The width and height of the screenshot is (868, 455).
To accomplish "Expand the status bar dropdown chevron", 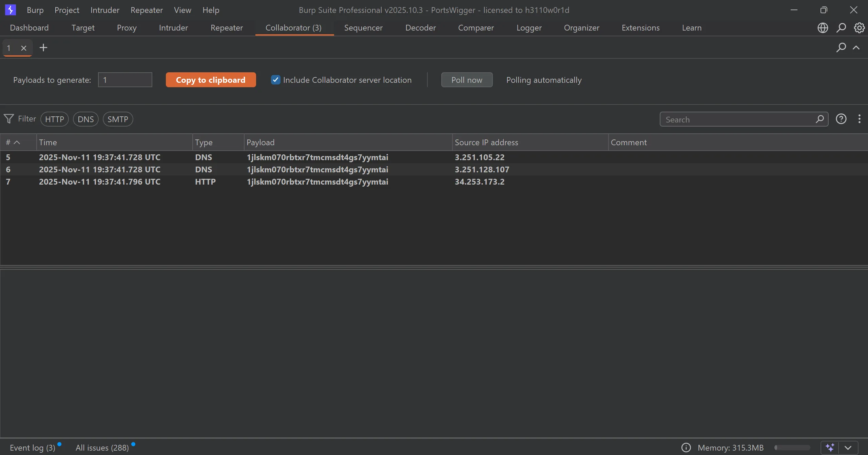I will coord(848,448).
